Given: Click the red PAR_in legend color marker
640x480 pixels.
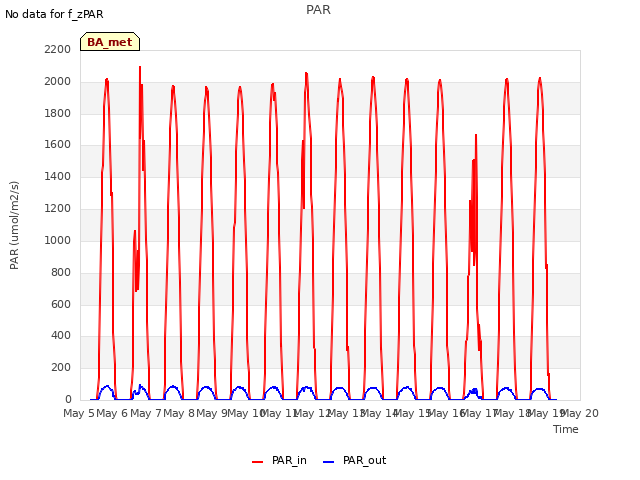Looking at the screenshot, I should pos(258,462).
